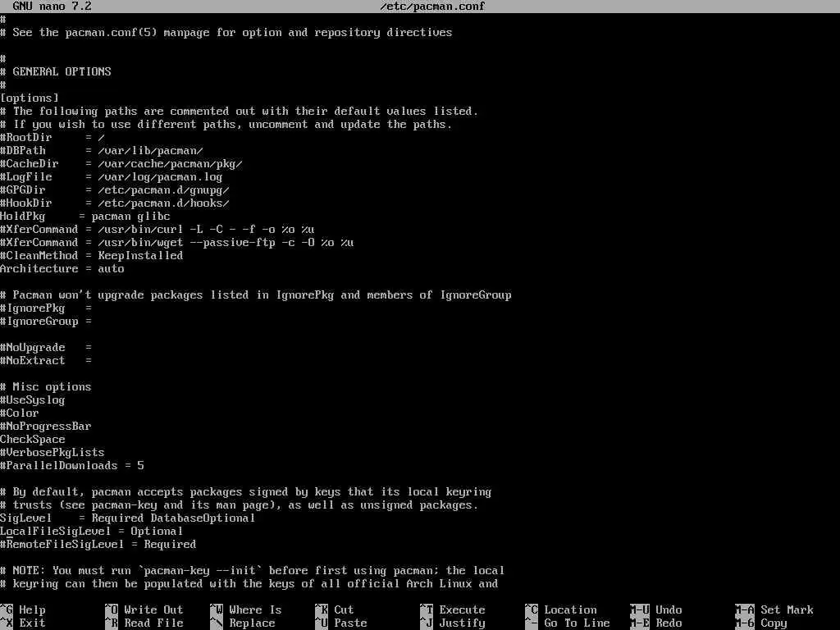Place cursor on the #CleanMethod line
The height and width of the screenshot is (630, 840).
point(92,256)
